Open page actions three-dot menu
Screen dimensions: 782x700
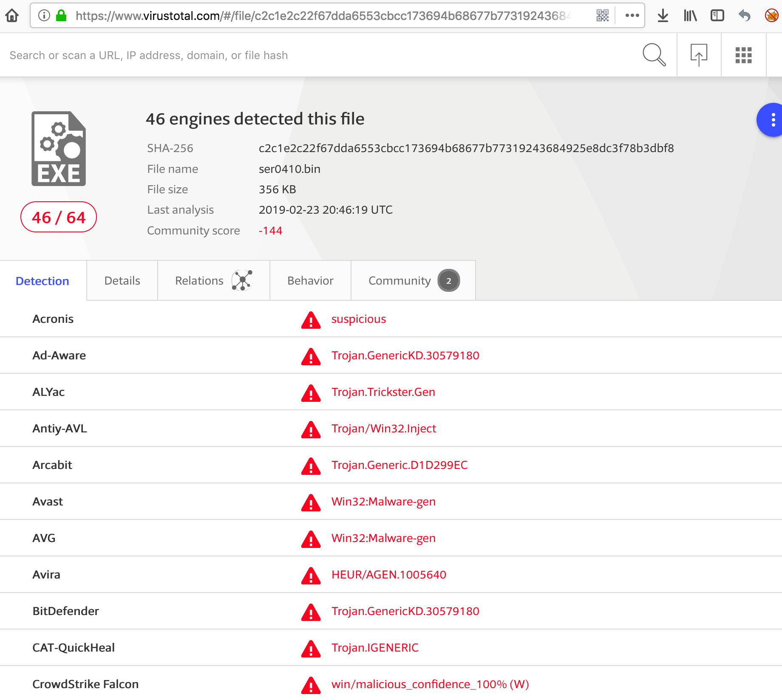pyautogui.click(x=632, y=16)
